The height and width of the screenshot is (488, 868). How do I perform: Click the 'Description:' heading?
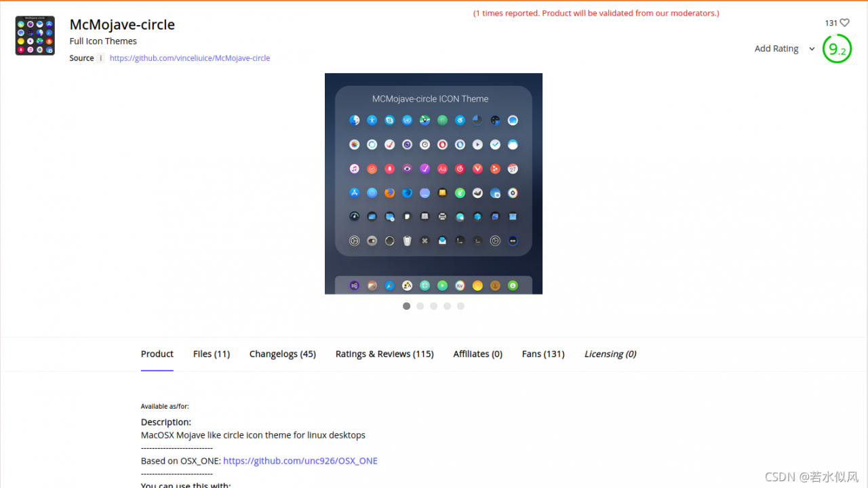pyautogui.click(x=166, y=422)
